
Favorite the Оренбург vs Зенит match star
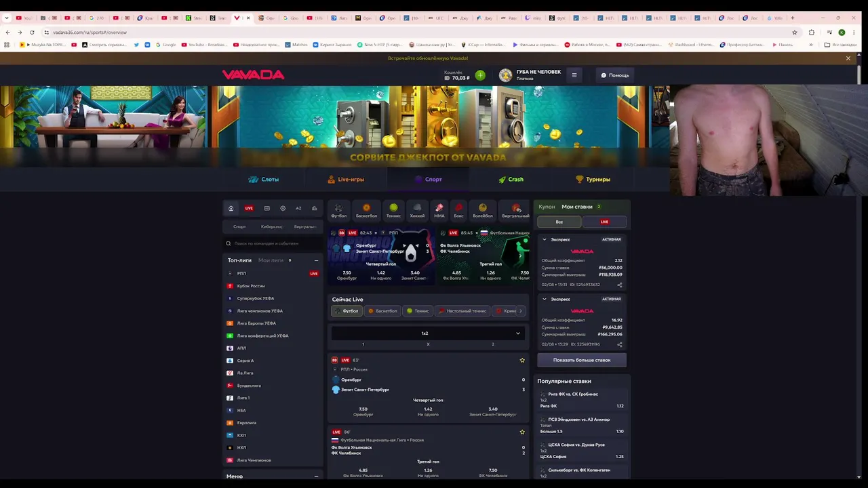[522, 361]
